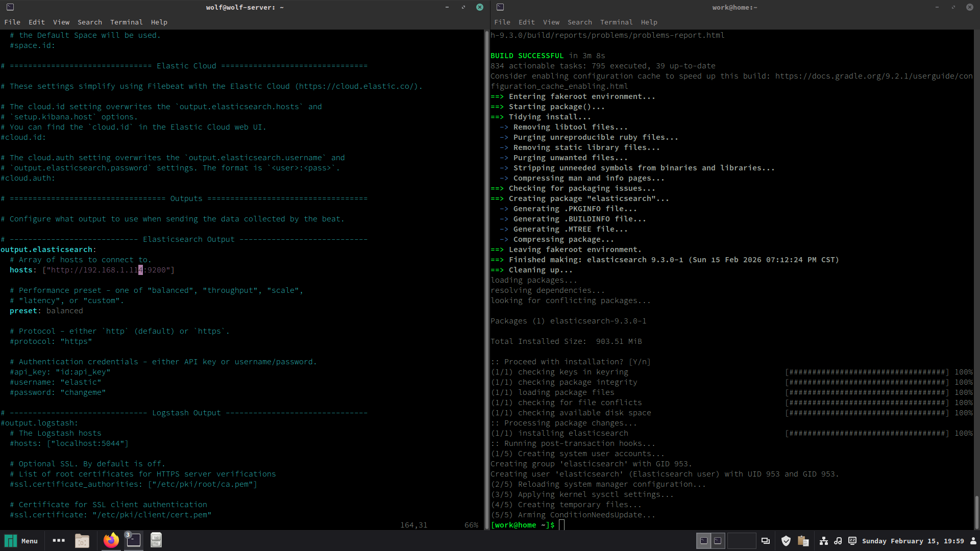
Task: Switch to grouped terminal windows icon
Action: (x=134, y=541)
